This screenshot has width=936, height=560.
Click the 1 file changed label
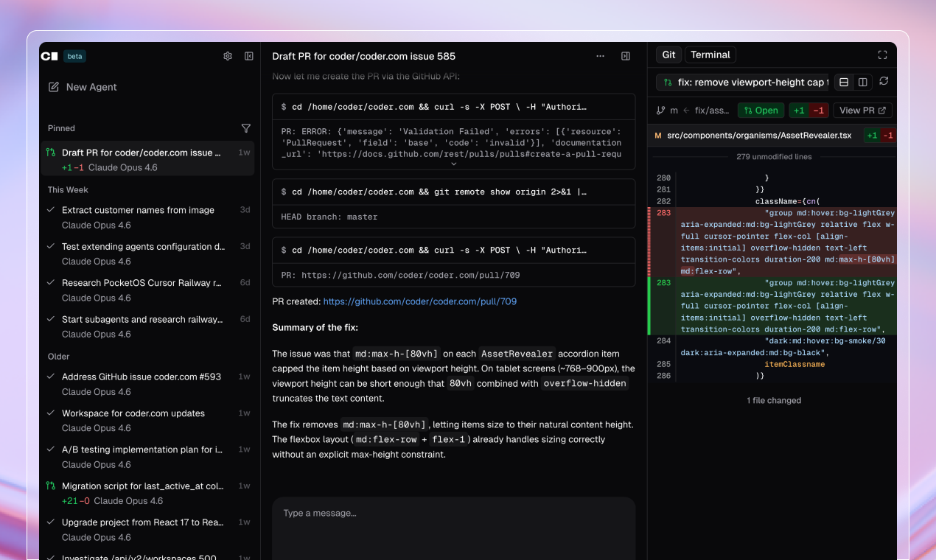[774, 401]
